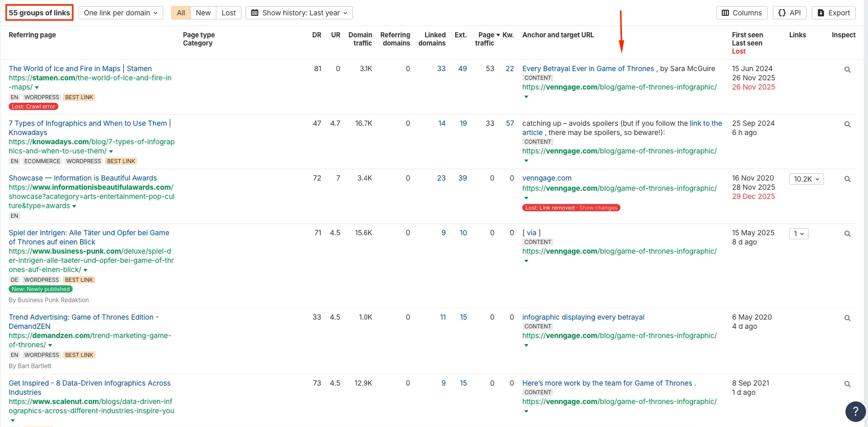Open the Show history: Last year dropdown

(x=299, y=13)
